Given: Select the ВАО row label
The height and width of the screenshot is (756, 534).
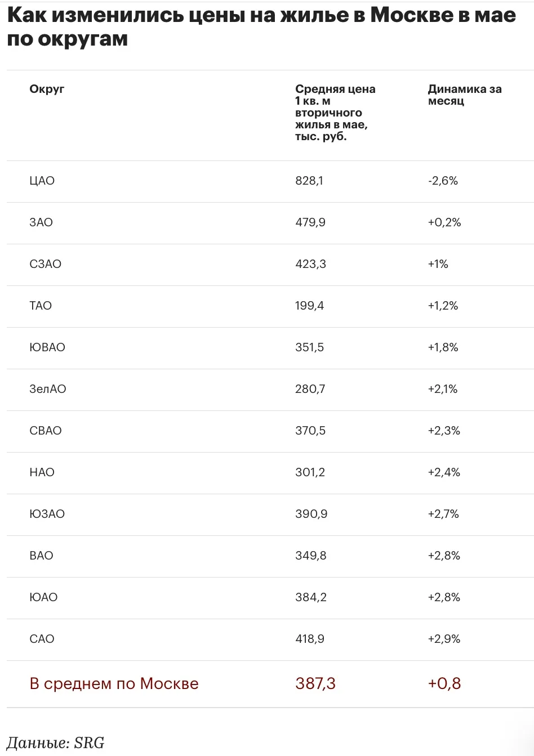Looking at the screenshot, I should click(x=41, y=556).
